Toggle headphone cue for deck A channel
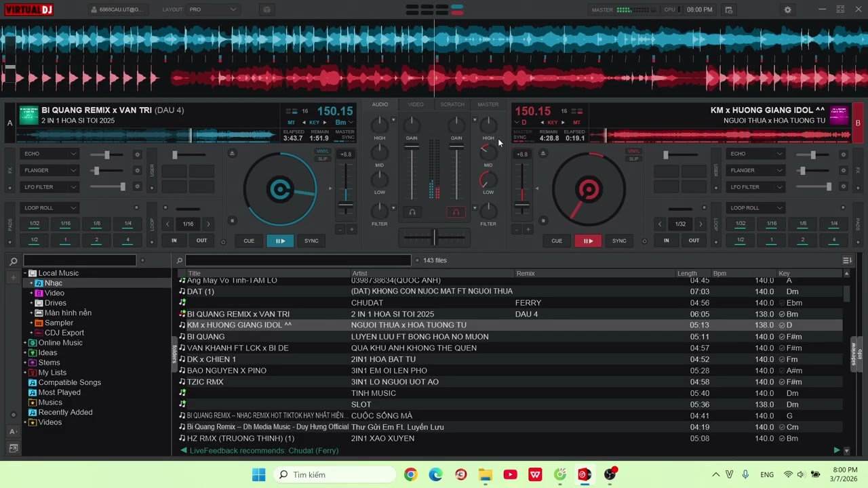Viewport: 868px width, 488px height. [x=412, y=212]
